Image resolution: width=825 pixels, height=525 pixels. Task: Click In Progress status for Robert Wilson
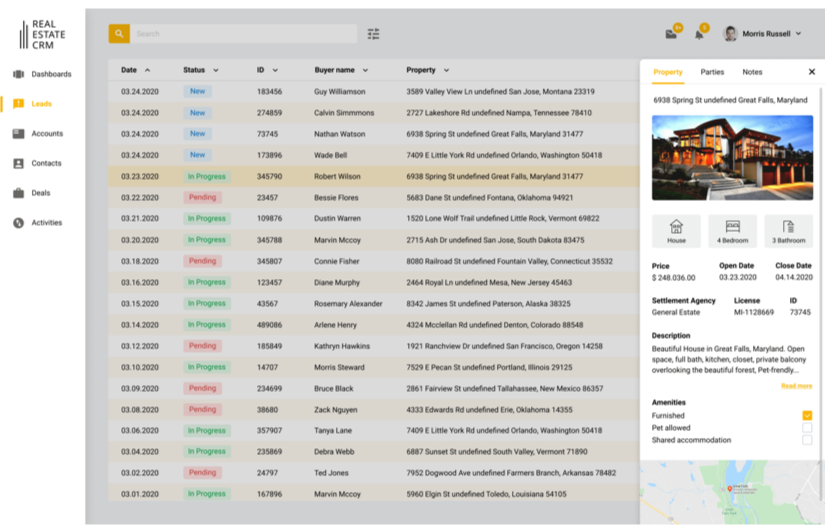coord(206,176)
